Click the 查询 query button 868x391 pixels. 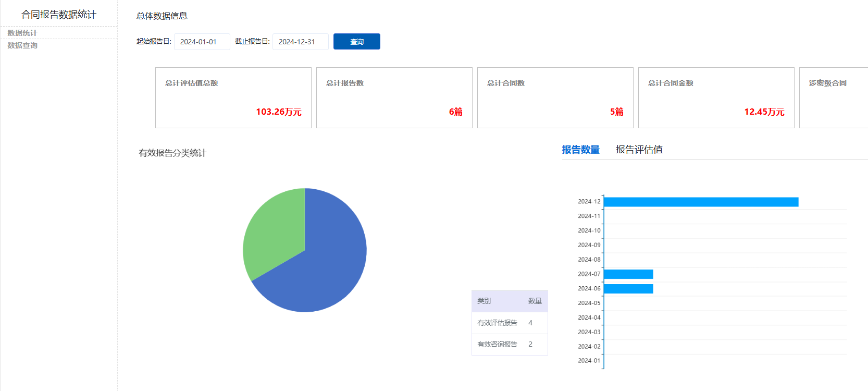[356, 42]
